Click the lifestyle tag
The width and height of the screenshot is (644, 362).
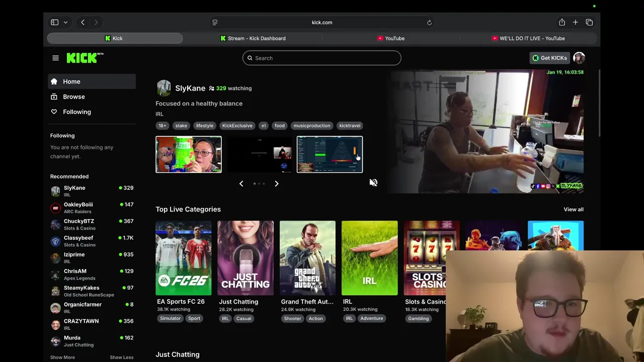pyautogui.click(x=205, y=126)
